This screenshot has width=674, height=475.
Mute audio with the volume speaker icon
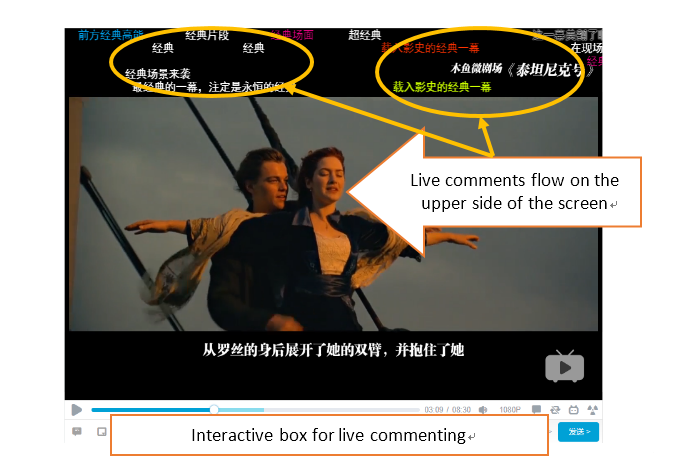pyautogui.click(x=483, y=410)
